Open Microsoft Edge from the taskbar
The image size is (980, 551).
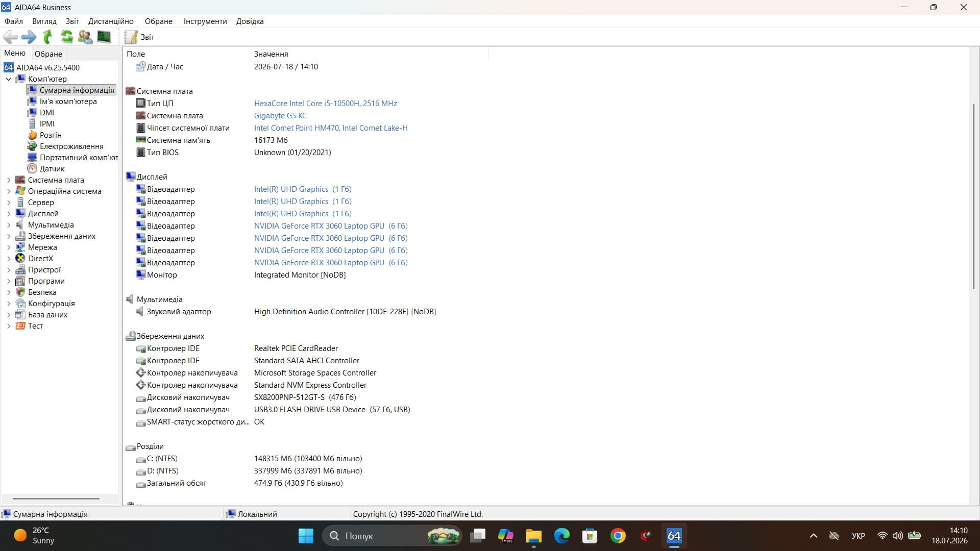(x=561, y=536)
